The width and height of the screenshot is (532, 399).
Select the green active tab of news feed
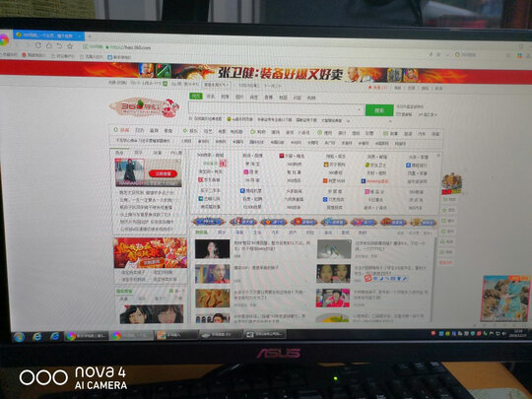point(201,233)
